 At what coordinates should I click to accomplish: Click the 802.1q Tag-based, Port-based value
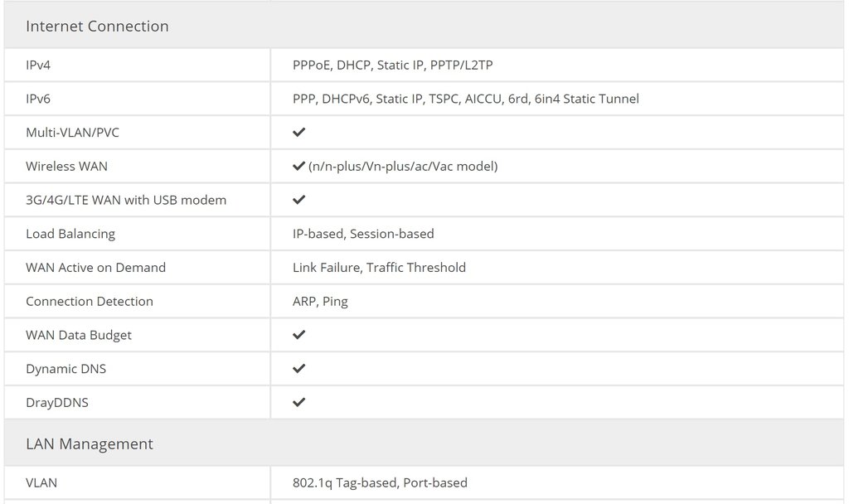click(x=380, y=482)
